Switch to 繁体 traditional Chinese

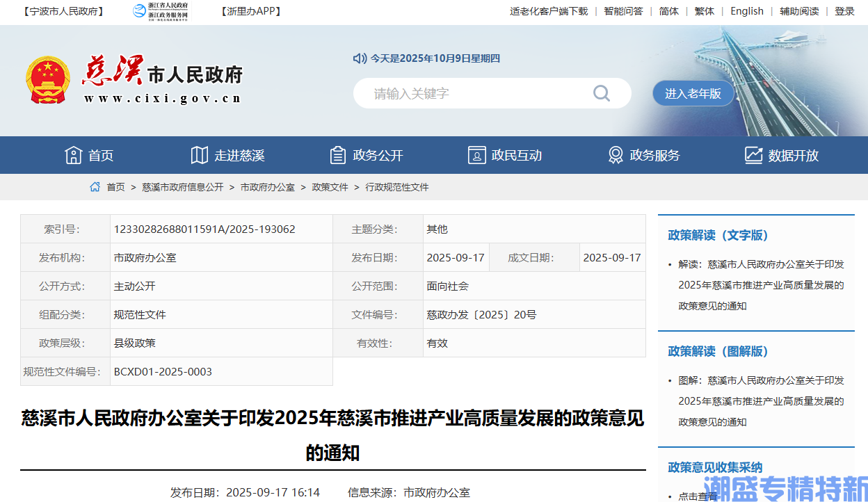pos(704,11)
